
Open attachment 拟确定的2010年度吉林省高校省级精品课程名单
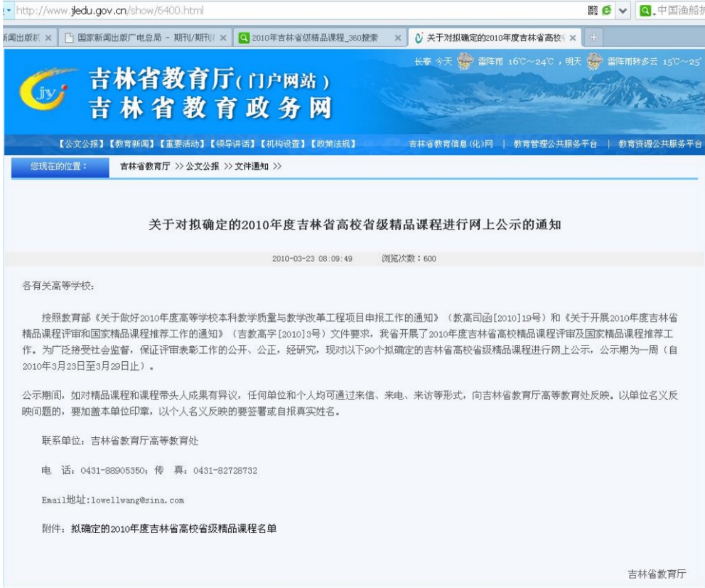pyautogui.click(x=173, y=529)
